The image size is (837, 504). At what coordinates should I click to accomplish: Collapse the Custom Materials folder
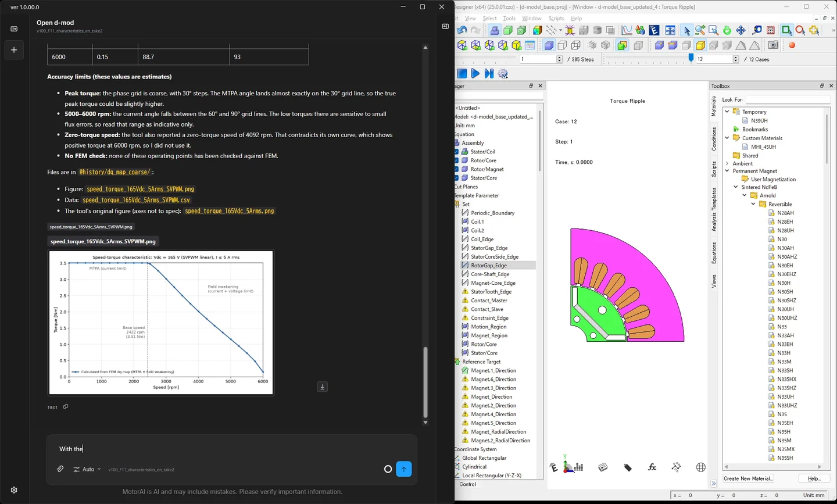click(727, 138)
